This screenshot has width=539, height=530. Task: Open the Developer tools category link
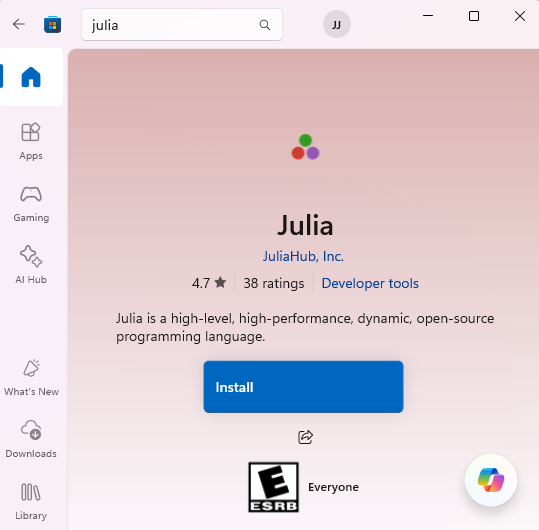[370, 284]
